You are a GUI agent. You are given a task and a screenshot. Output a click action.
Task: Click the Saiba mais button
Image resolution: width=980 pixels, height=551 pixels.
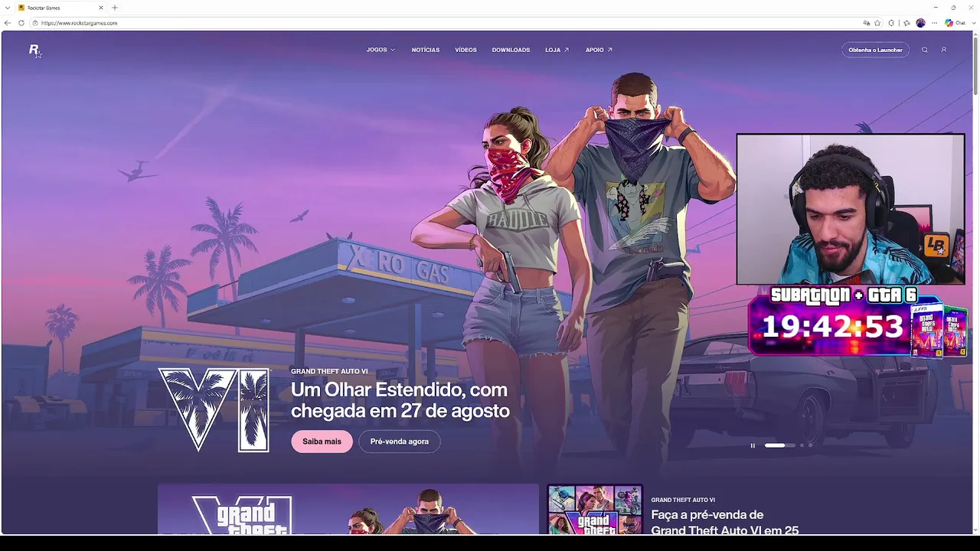(322, 442)
